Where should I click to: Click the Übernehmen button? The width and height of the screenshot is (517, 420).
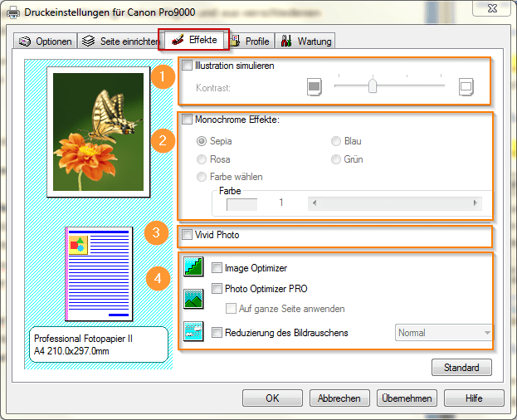tap(407, 398)
